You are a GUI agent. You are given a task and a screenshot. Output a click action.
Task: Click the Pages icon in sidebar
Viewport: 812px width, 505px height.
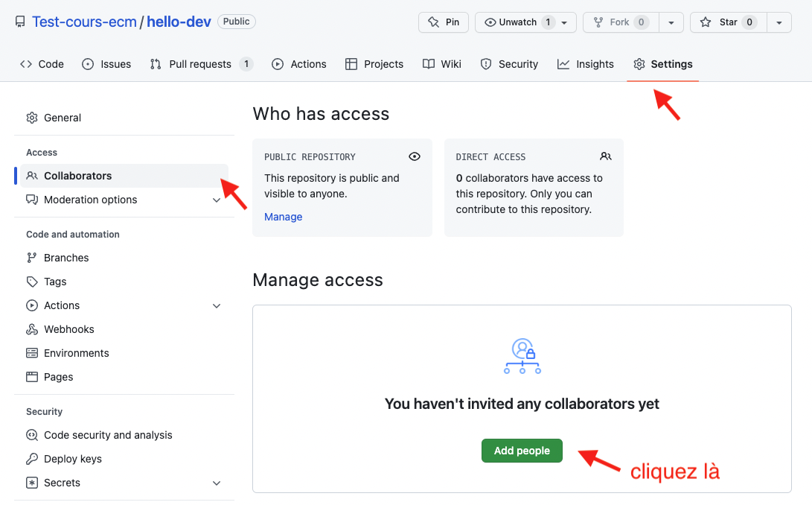click(x=32, y=377)
